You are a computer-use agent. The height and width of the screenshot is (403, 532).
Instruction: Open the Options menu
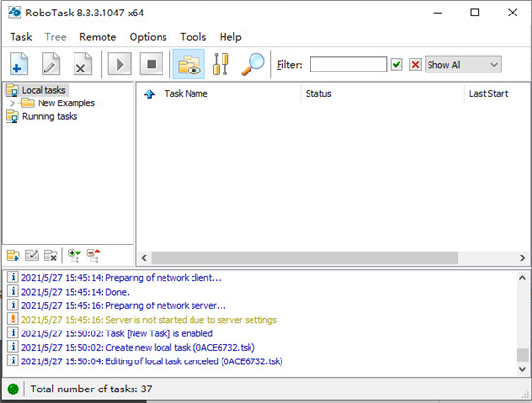(148, 37)
